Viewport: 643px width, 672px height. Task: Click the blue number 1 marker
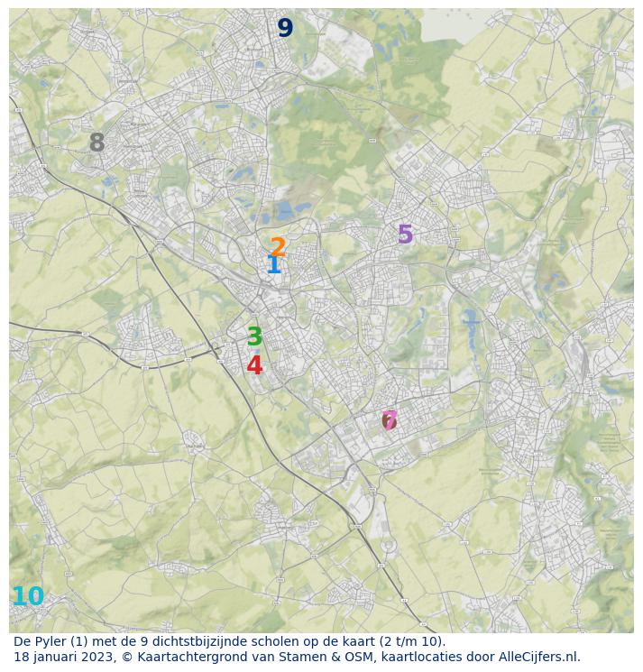coord(273,265)
